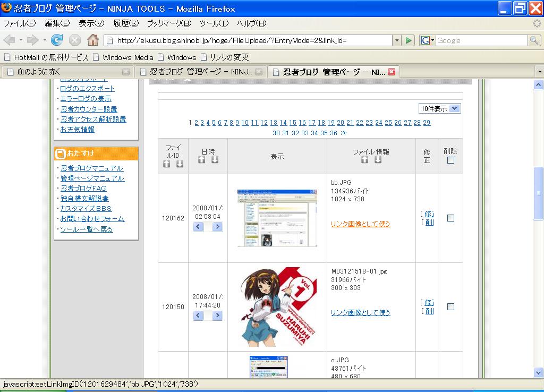Close the active 忍者ブログ tab with red X
544x392 pixels.
point(392,72)
